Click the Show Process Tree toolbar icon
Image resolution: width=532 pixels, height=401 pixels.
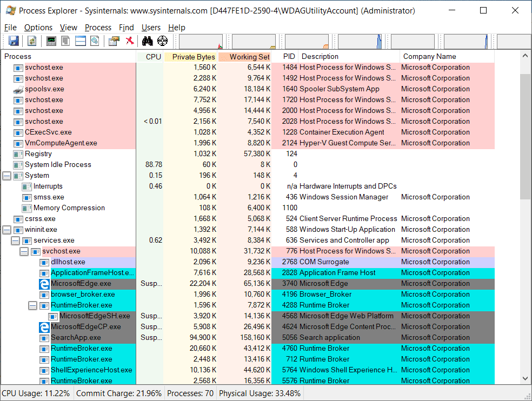(66, 41)
